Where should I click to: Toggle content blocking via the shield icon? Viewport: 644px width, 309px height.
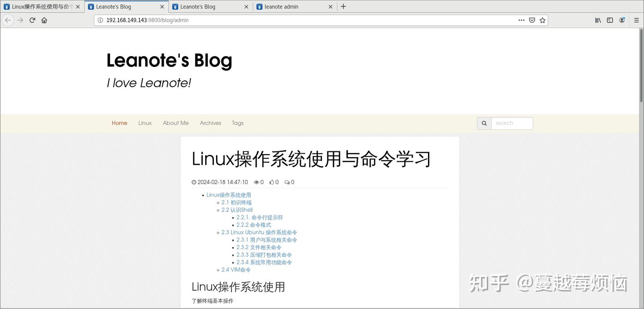532,20
